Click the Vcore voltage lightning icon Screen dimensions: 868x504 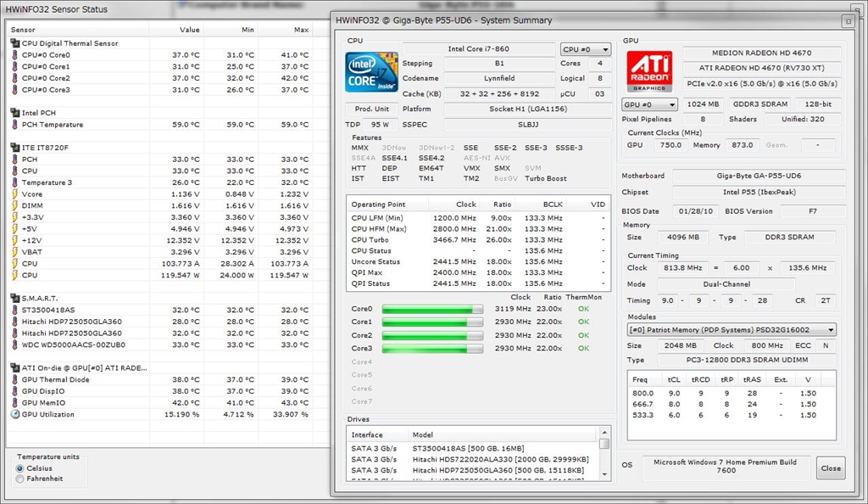click(14, 194)
